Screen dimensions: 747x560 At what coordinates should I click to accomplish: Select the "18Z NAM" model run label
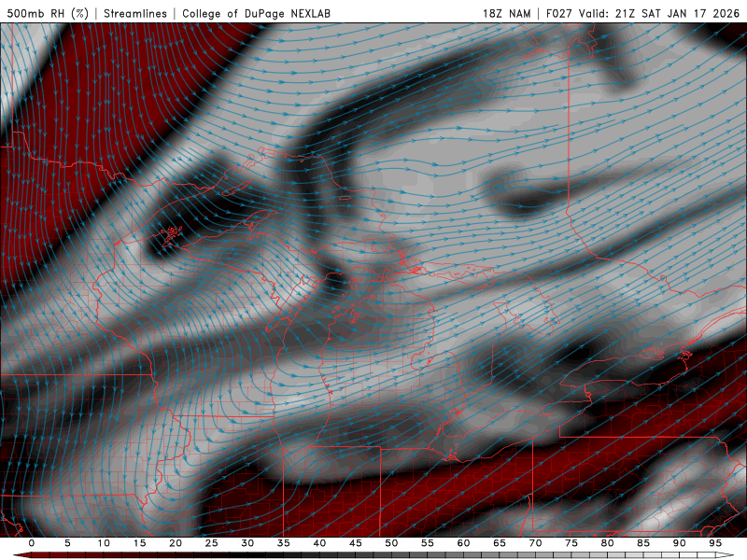click(x=506, y=13)
